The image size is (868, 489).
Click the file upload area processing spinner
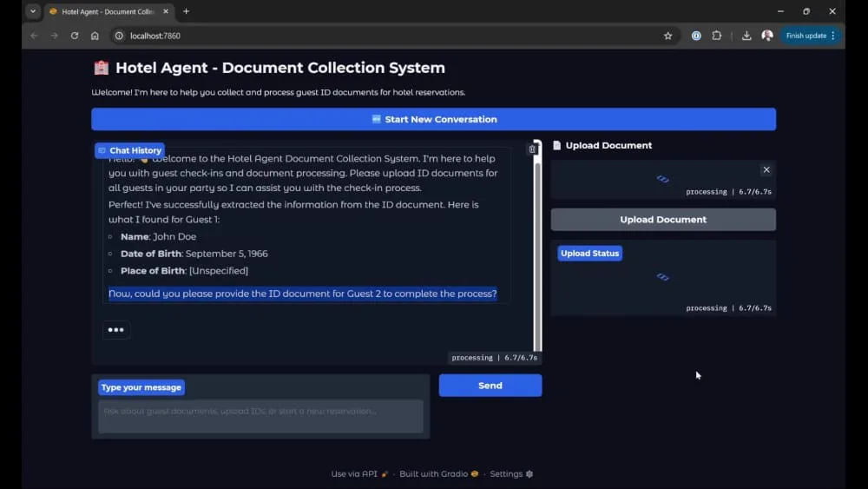pyautogui.click(x=662, y=179)
